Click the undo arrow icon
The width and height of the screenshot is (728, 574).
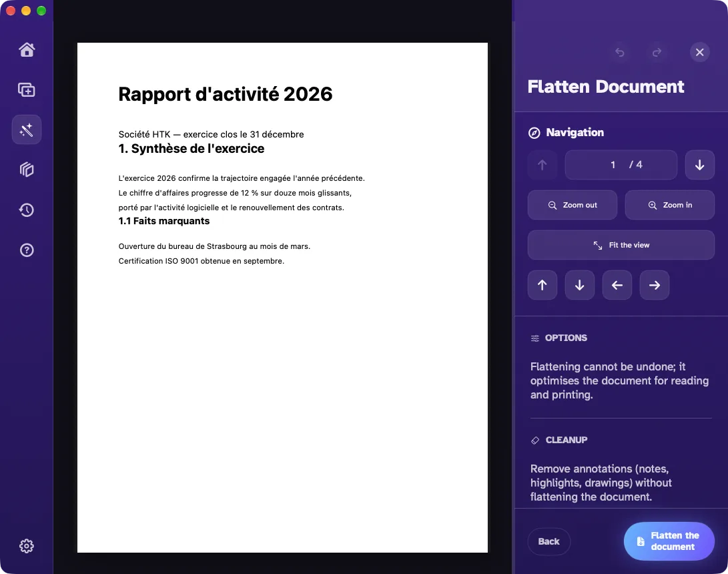pos(620,52)
